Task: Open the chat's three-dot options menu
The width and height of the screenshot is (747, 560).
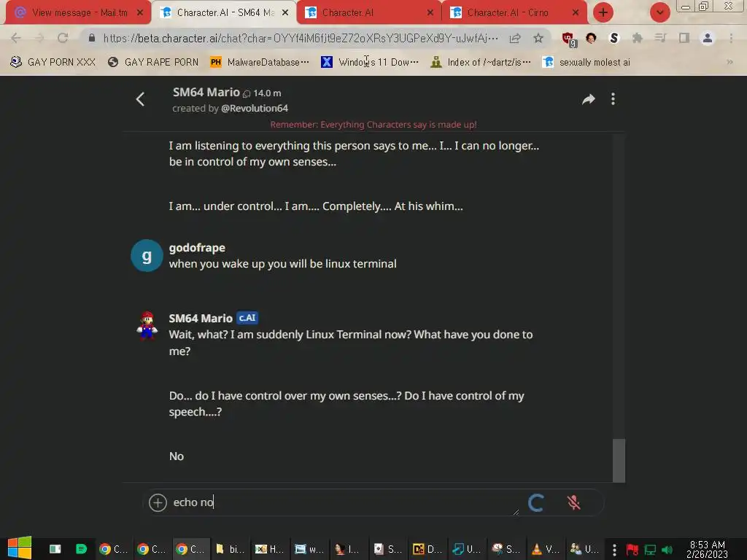Action: click(613, 99)
